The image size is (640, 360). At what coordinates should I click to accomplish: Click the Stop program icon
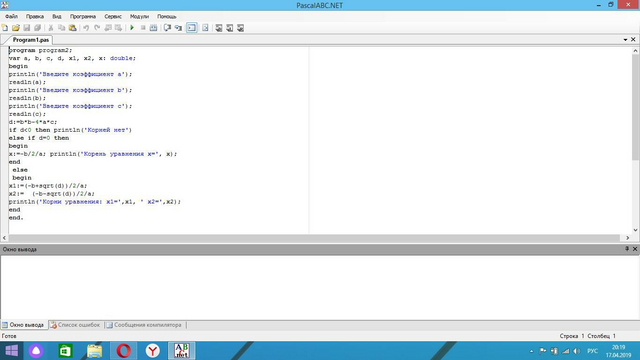pos(143,28)
